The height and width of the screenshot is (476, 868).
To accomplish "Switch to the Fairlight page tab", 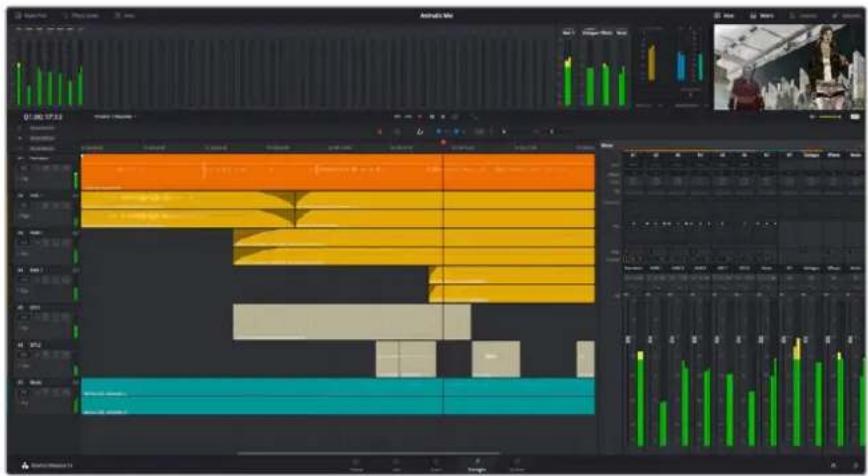I will (477, 465).
